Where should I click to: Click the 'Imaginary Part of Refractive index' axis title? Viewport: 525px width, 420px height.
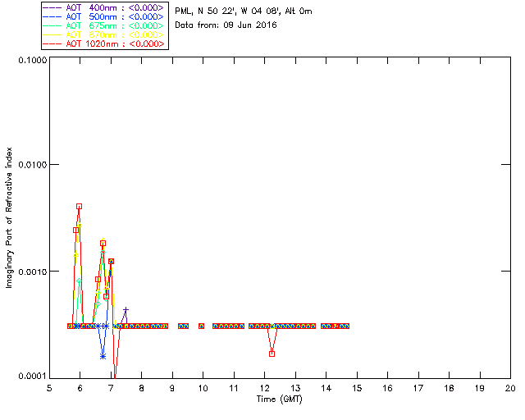coord(9,217)
